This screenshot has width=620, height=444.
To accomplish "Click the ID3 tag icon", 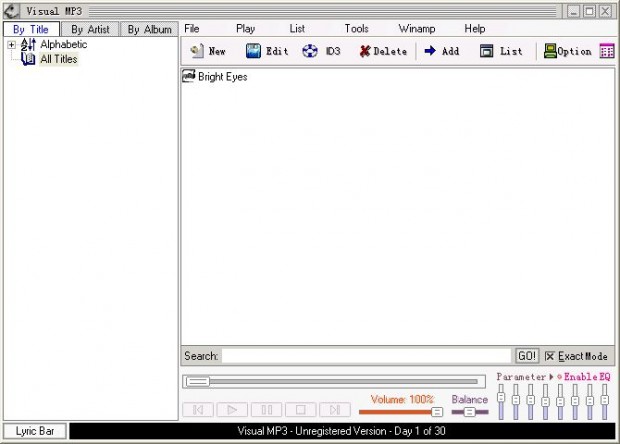I will (x=310, y=51).
